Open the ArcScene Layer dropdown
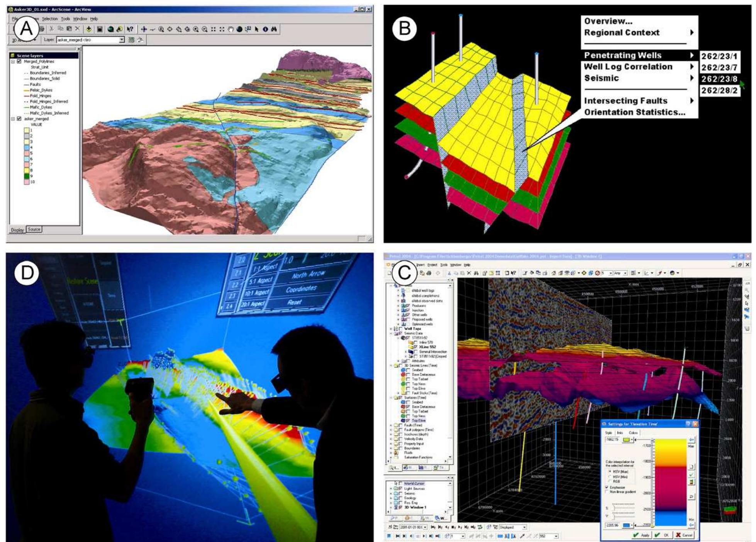Image resolution: width=756 pixels, height=542 pixels. [122, 40]
